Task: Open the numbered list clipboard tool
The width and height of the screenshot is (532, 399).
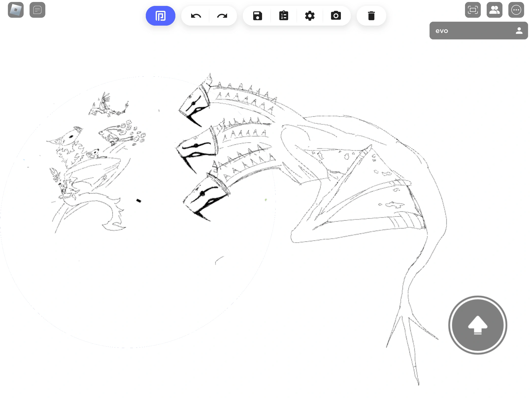Action: click(x=283, y=16)
